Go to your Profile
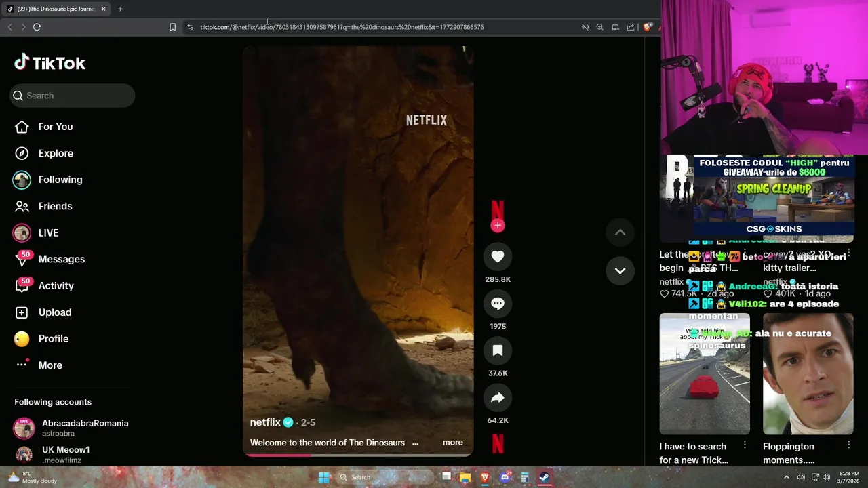 click(53, 338)
